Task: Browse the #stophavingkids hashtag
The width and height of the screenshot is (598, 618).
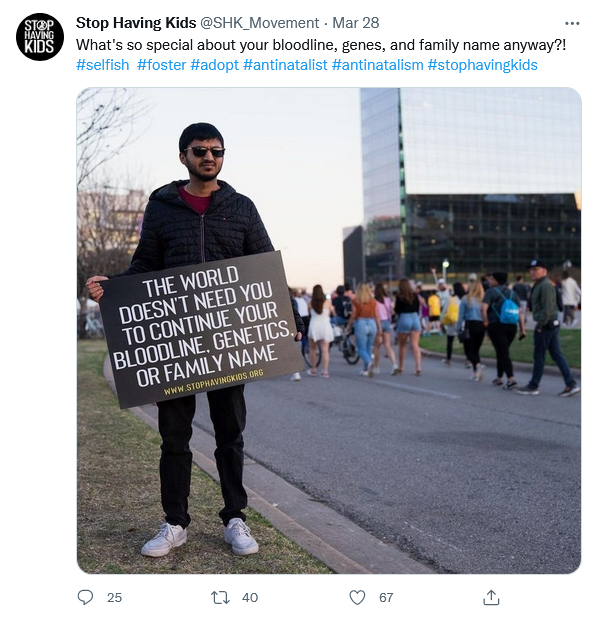Action: click(482, 65)
